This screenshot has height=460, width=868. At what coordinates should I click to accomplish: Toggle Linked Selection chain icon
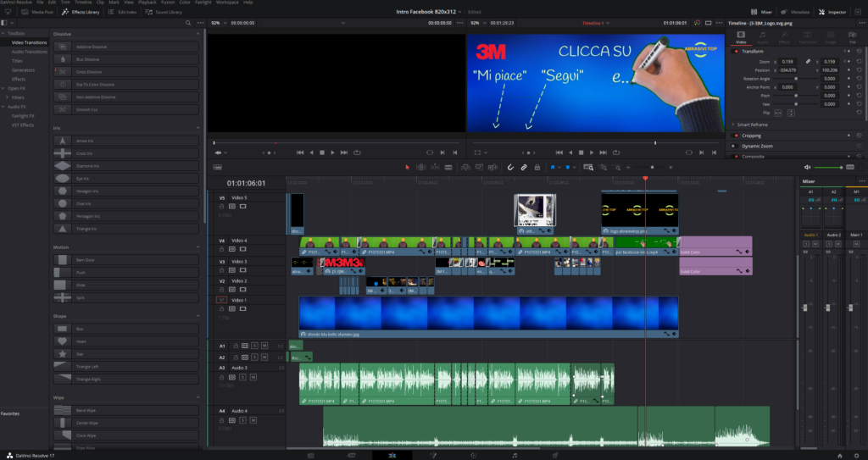pyautogui.click(x=524, y=167)
